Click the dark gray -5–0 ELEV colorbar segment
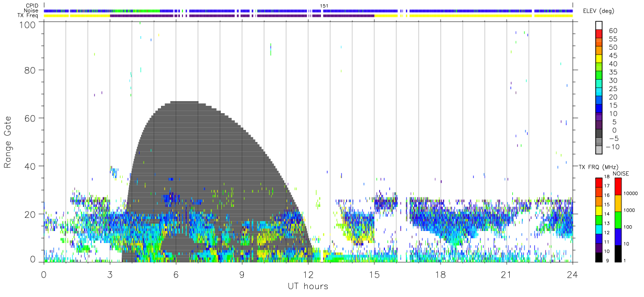This screenshot has width=644, height=297. point(599,134)
